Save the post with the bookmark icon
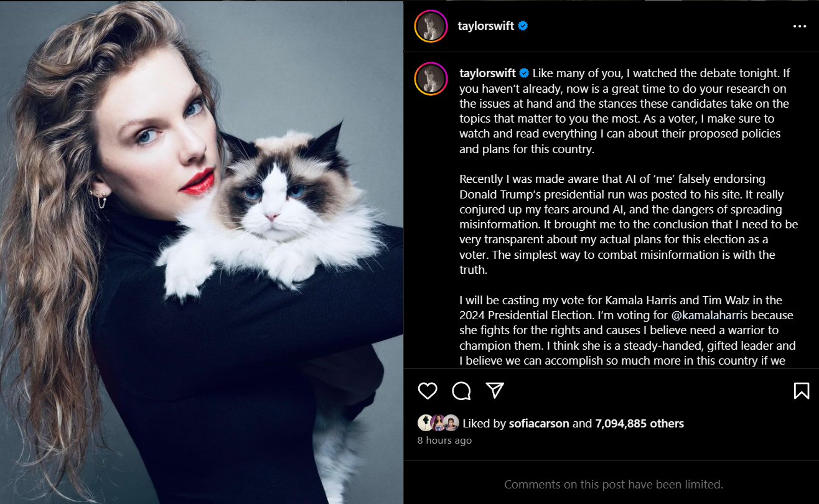 pos(802,391)
